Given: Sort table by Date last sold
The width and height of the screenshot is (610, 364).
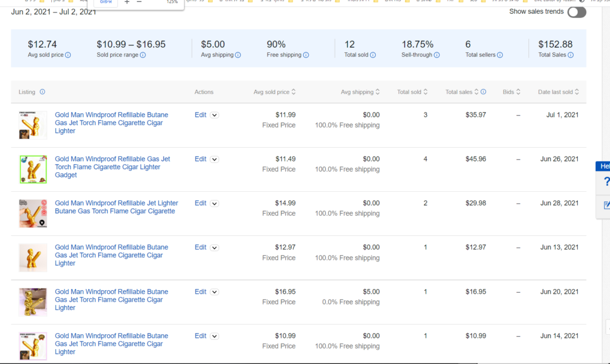Looking at the screenshot, I should click(x=558, y=92).
